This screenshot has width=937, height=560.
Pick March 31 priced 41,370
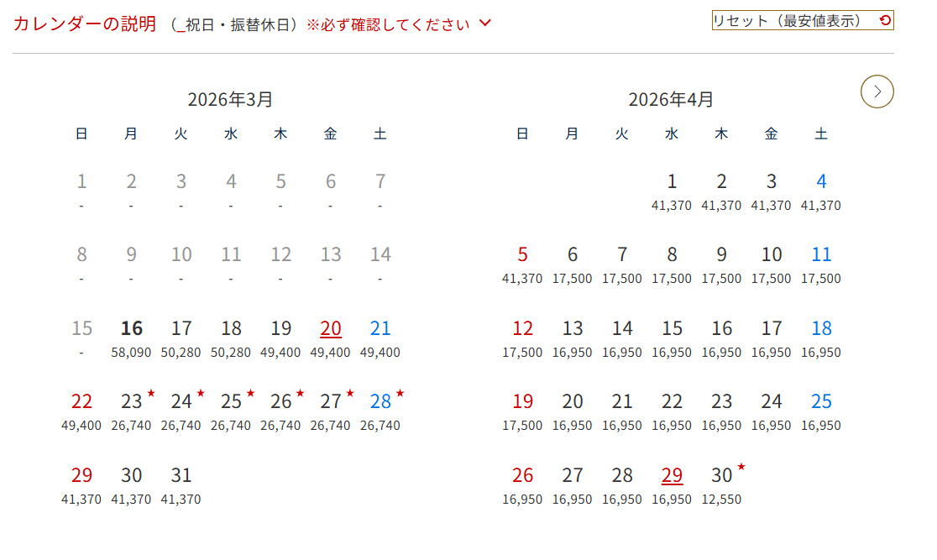click(181, 484)
